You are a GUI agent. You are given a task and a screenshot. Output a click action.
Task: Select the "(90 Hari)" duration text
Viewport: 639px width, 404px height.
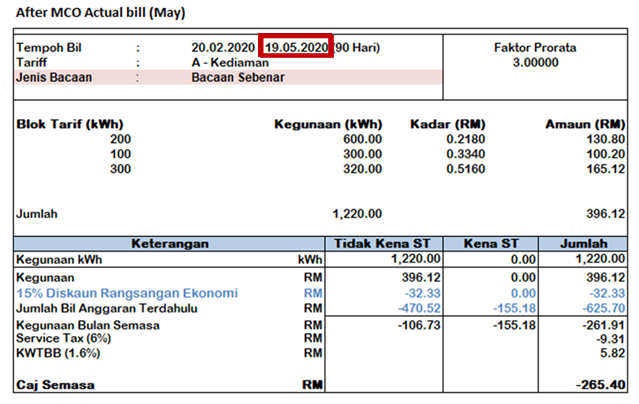click(x=357, y=48)
